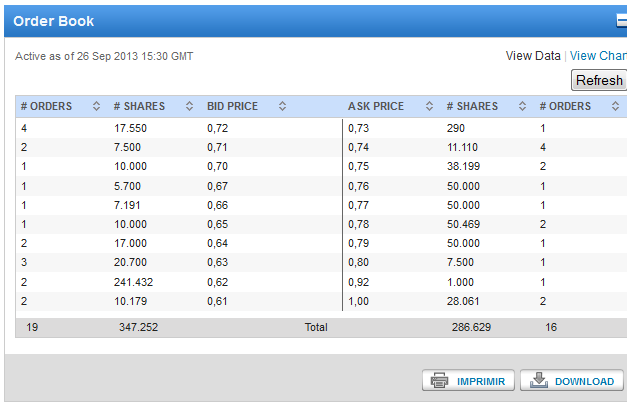The width and height of the screenshot is (633, 407).
Task: Click total ask shares 286.629
Action: 471,327
